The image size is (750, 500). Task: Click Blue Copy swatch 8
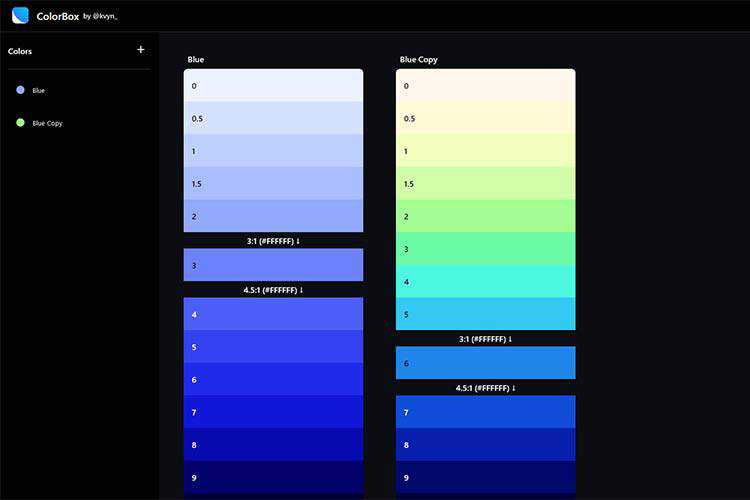[x=485, y=444]
